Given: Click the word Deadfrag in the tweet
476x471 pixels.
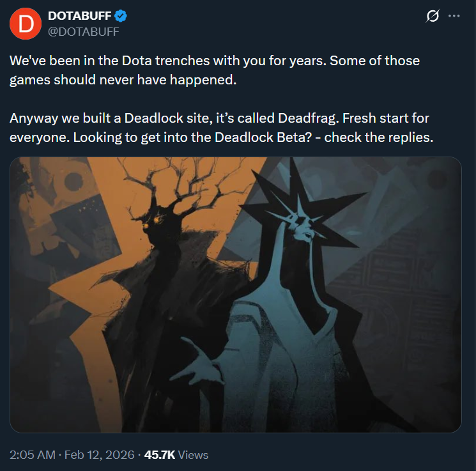Looking at the screenshot, I should [x=307, y=118].
